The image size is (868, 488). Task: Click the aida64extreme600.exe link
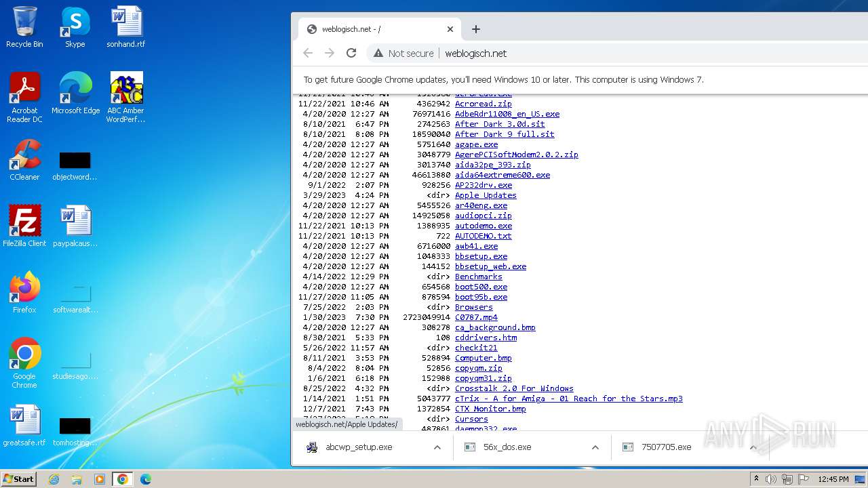click(x=502, y=175)
